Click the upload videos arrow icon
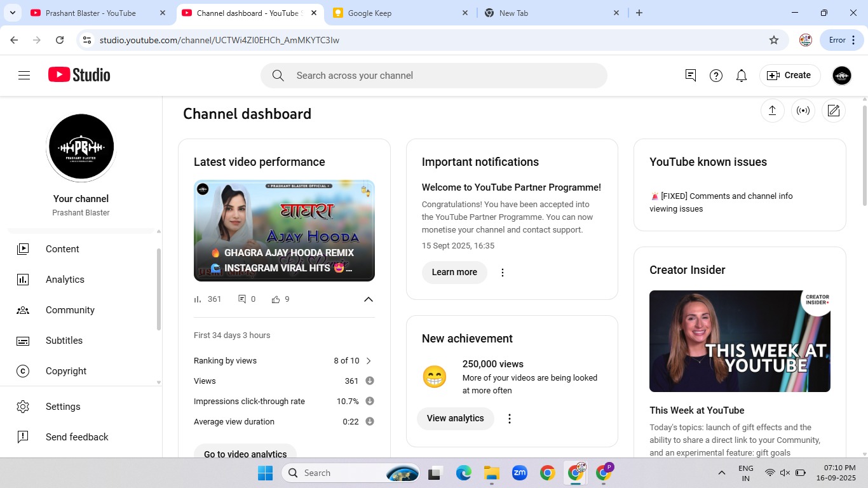This screenshot has height=488, width=868. tap(772, 111)
